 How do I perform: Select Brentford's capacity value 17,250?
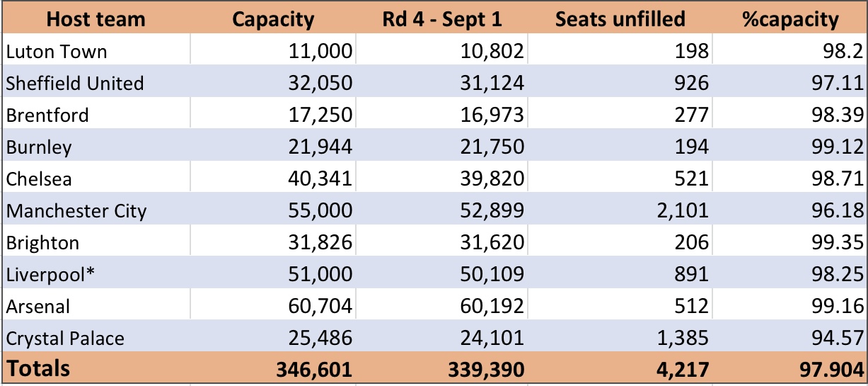(272, 115)
